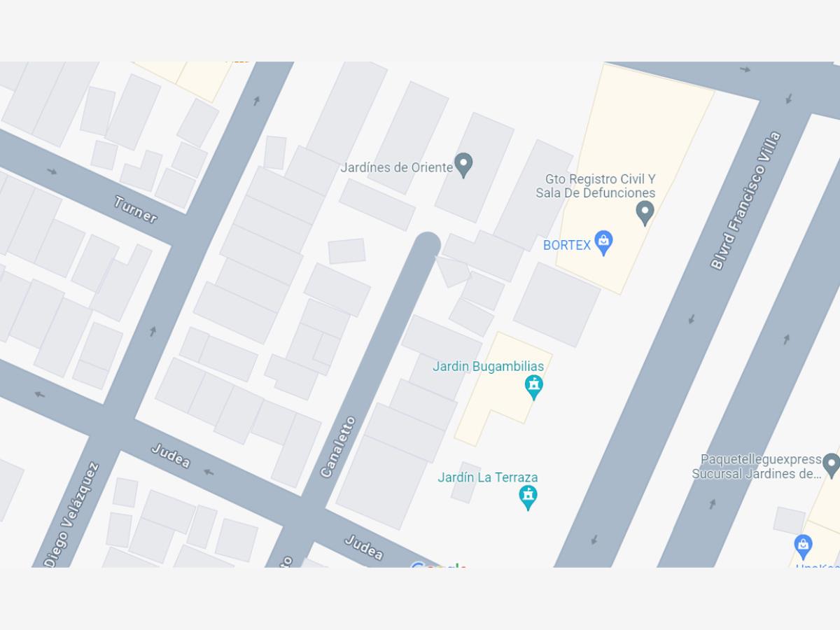Select the Paquetelleguexpress gray location pin
This screenshot has width=840, height=630.
click(x=831, y=465)
